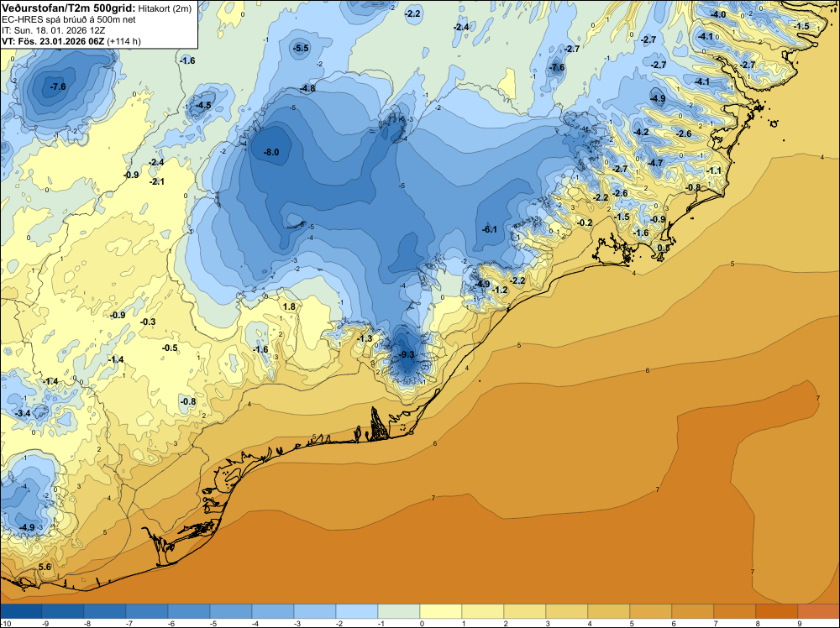Viewport: 840px width, 628px height.
Task: Select the -1.3 temperature label
Action: coord(365,339)
